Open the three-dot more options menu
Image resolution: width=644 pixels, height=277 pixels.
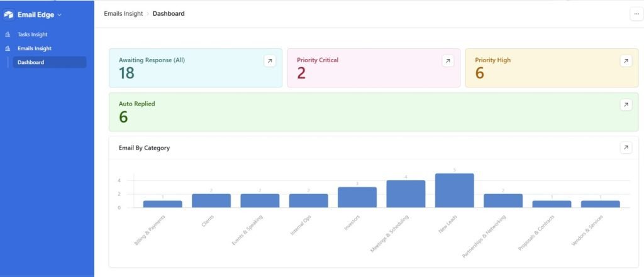pyautogui.click(x=636, y=14)
